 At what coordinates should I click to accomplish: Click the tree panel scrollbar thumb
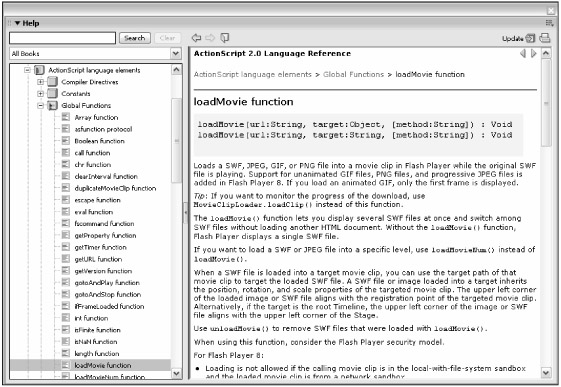click(176, 141)
